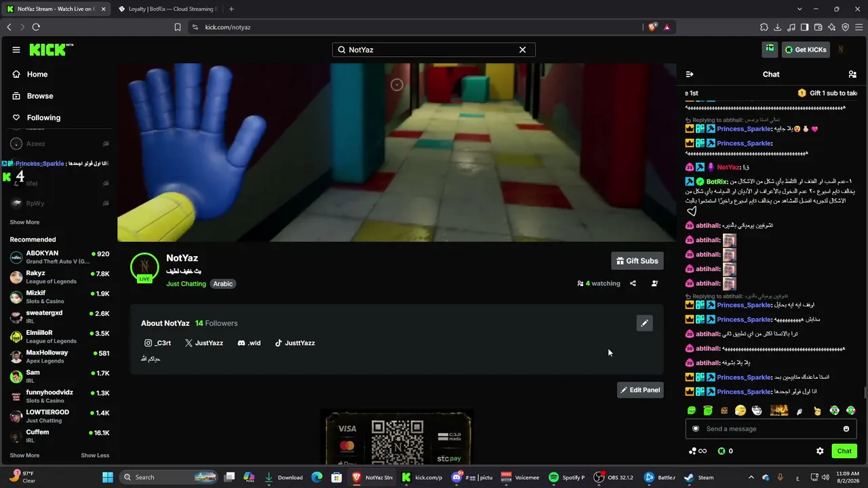Open Brave downloads icon
The height and width of the screenshot is (488, 868).
[777, 27]
